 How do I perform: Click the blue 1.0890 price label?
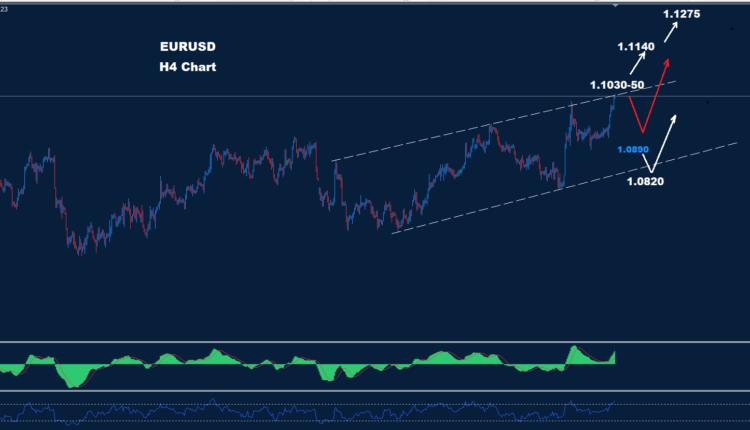(634, 149)
